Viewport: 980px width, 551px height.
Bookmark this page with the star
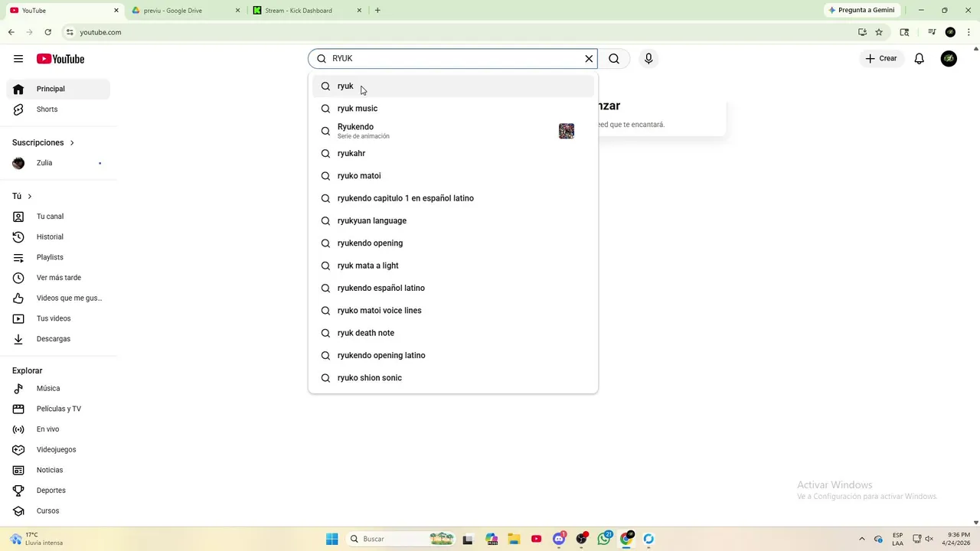879,32
